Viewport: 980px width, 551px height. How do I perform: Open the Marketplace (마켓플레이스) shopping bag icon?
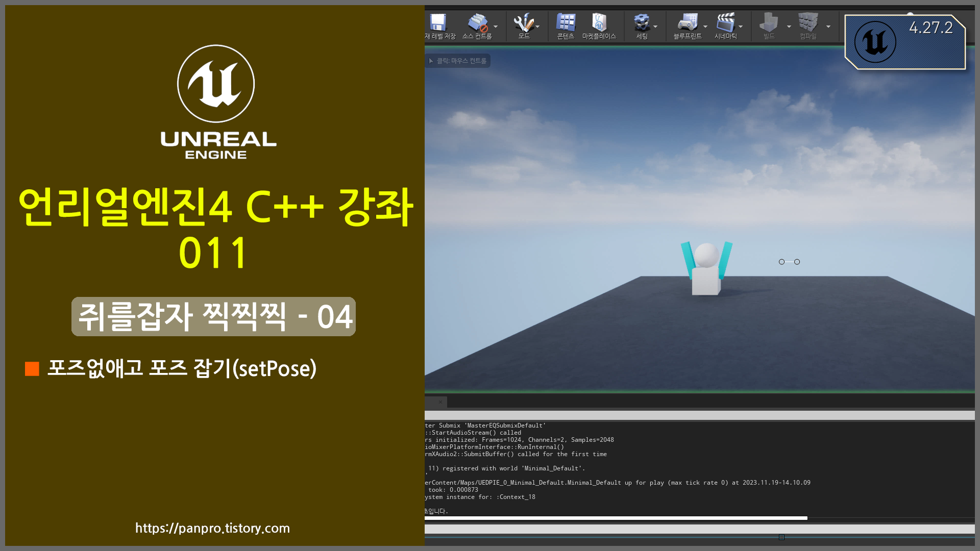pyautogui.click(x=599, y=23)
